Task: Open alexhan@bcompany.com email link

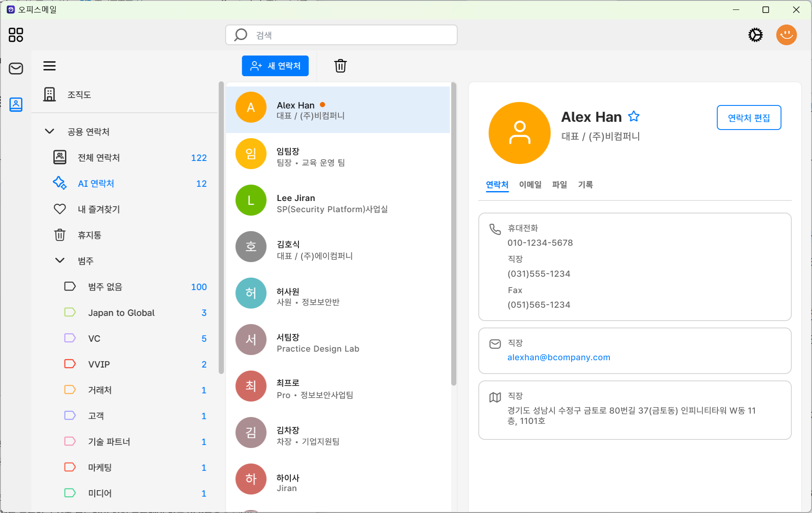Action: (x=559, y=357)
